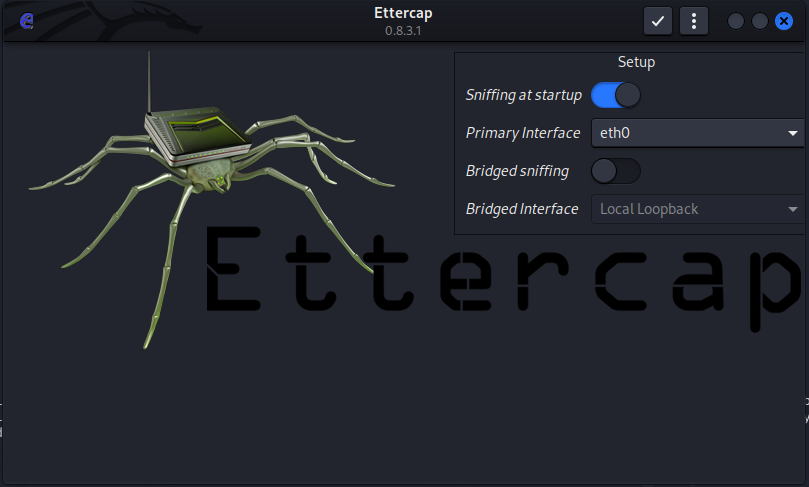Click the Bridged Interface label
This screenshot has height=487, width=809.
pyautogui.click(x=521, y=209)
